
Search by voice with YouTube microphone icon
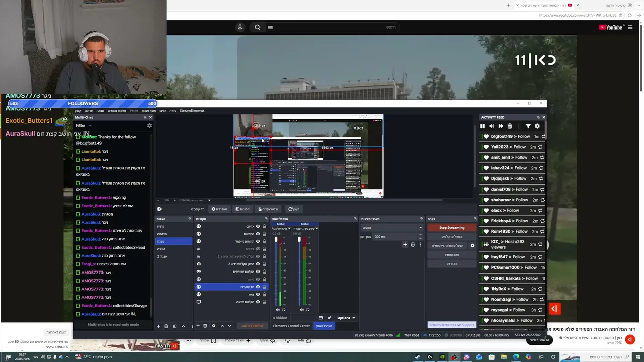pyautogui.click(x=240, y=27)
